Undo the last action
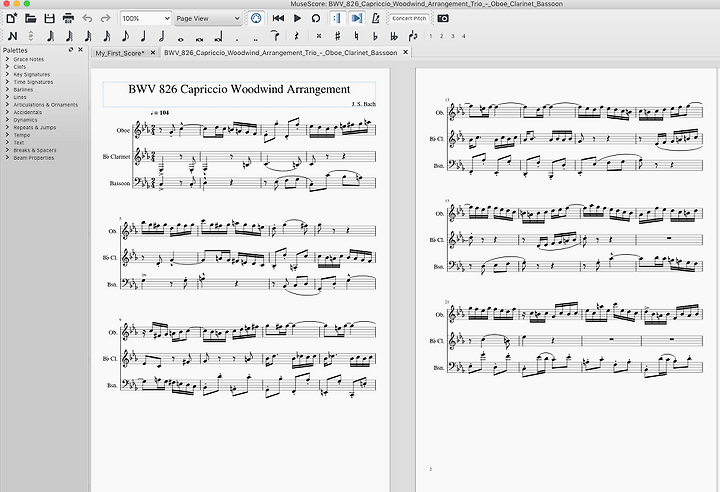The image size is (720, 492). (x=87, y=18)
